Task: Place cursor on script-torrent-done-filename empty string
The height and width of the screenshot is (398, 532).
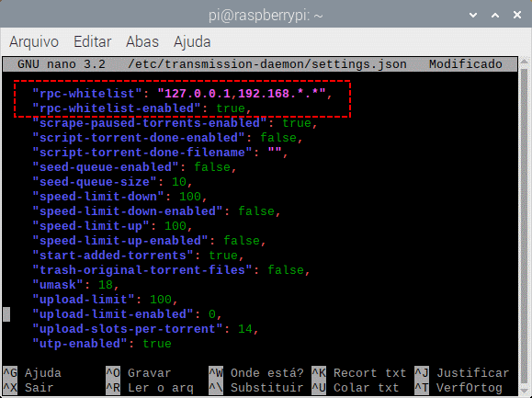Action: click(275, 153)
